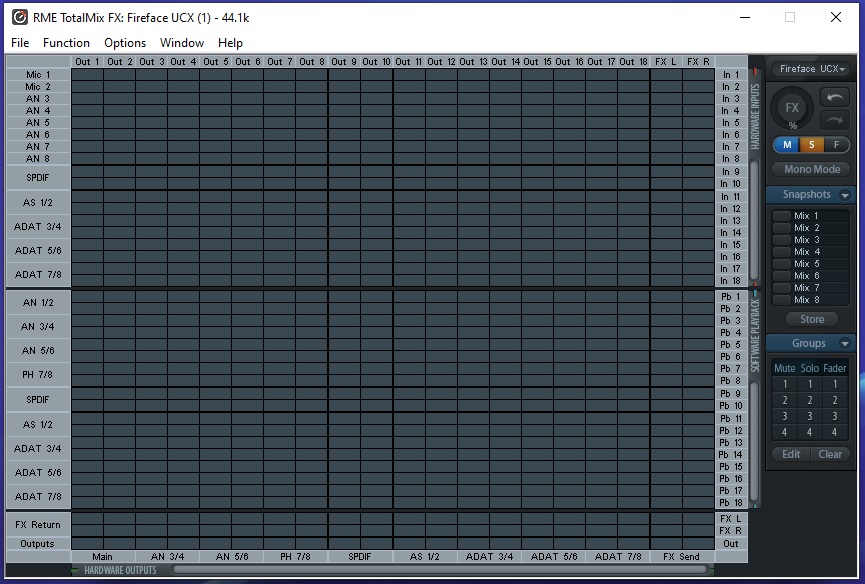
Task: Click the Pb 10 label on right
Action: pos(731,406)
